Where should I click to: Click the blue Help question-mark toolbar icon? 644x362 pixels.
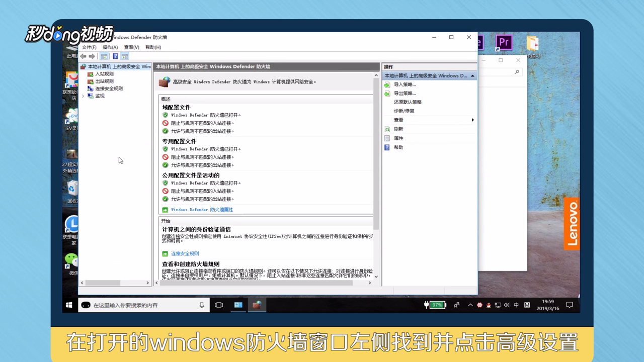(x=115, y=56)
